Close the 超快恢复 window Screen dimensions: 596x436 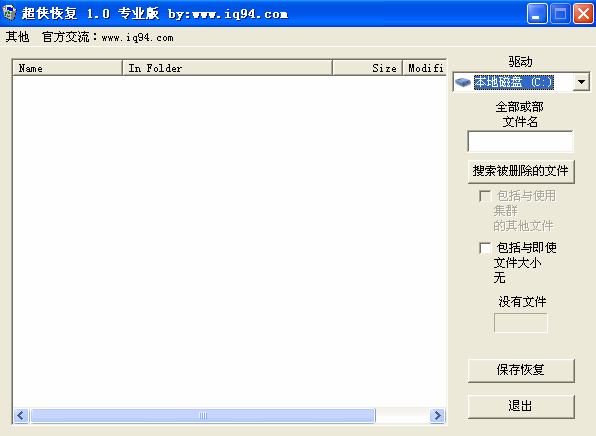(583, 14)
